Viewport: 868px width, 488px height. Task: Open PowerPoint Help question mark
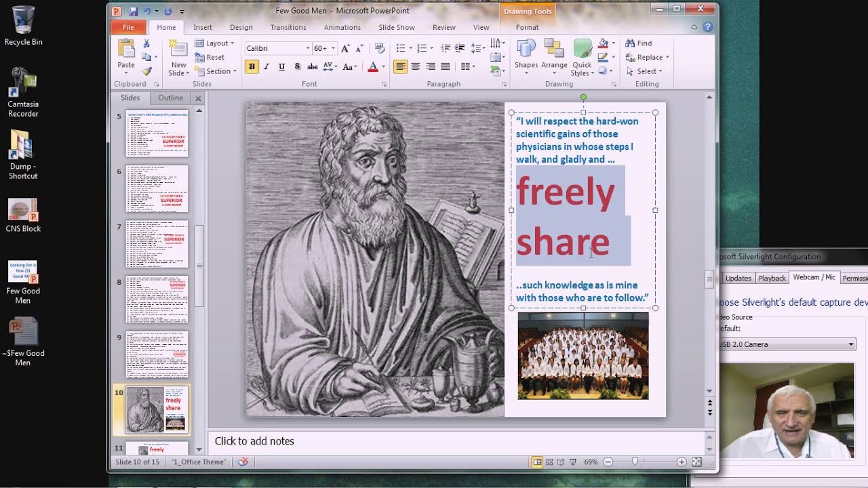(x=708, y=27)
